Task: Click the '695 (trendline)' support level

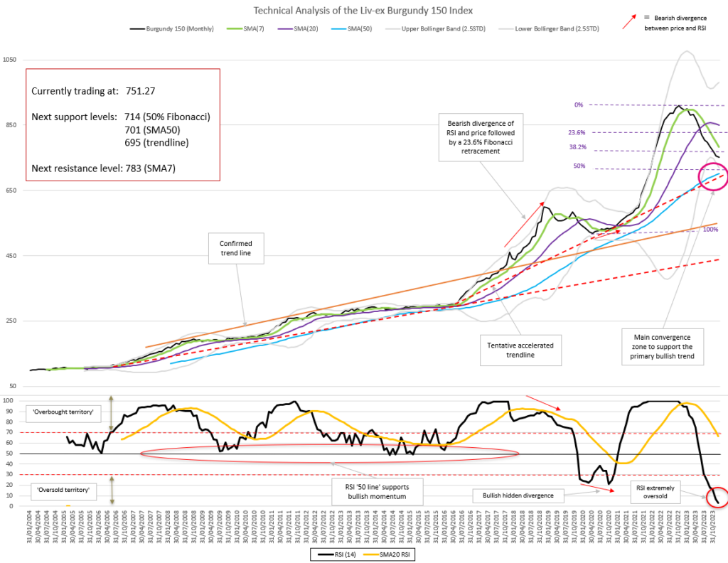Action: pyautogui.click(x=156, y=142)
